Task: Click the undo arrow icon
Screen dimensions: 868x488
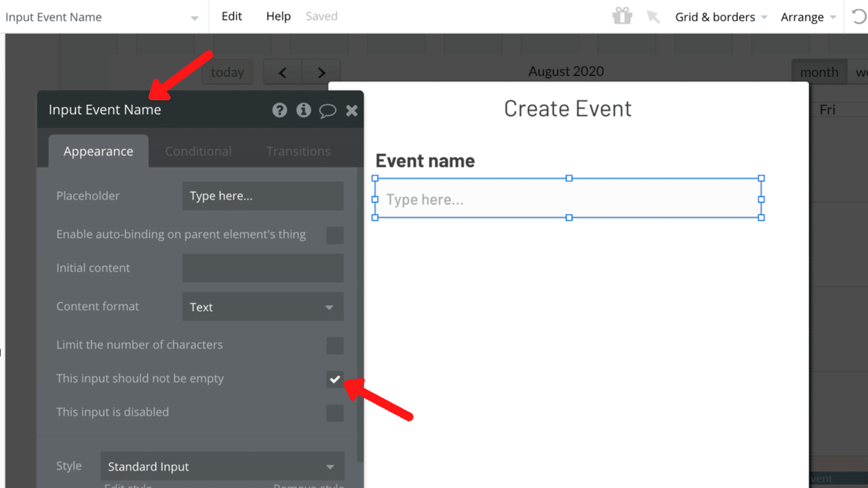Action: click(859, 16)
